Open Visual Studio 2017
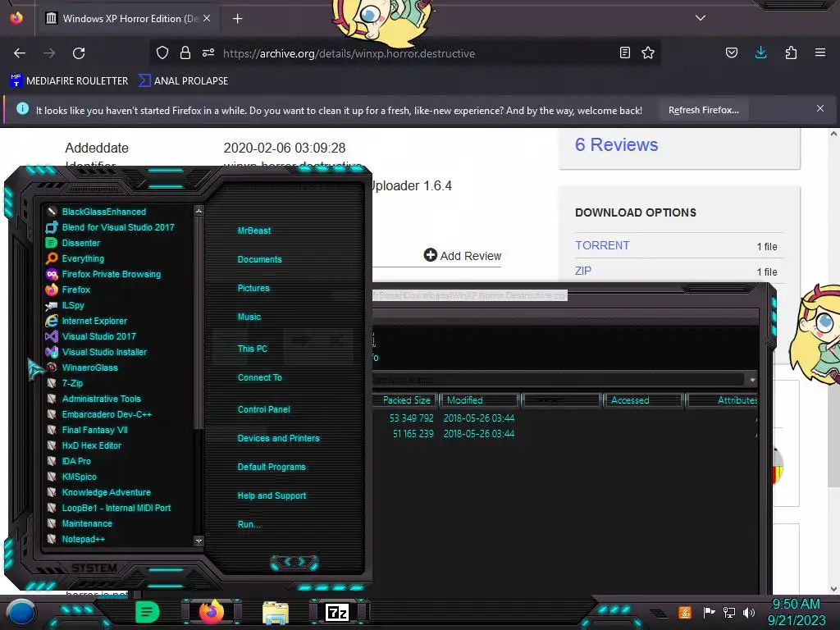This screenshot has height=630, width=840. (91, 336)
